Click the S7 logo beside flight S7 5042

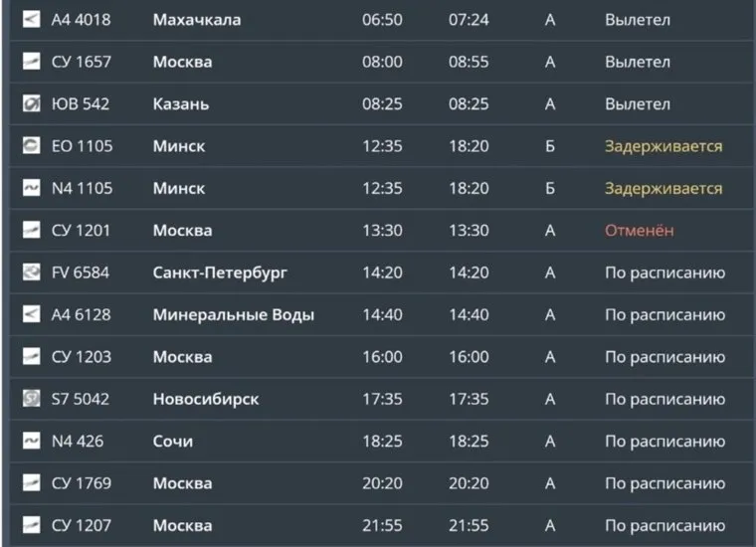coord(31,399)
